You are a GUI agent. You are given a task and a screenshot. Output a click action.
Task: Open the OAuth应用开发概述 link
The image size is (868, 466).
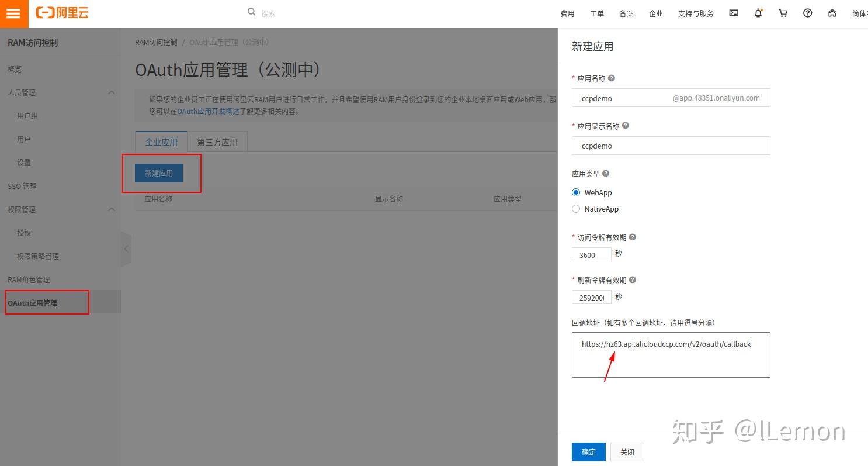(x=209, y=111)
